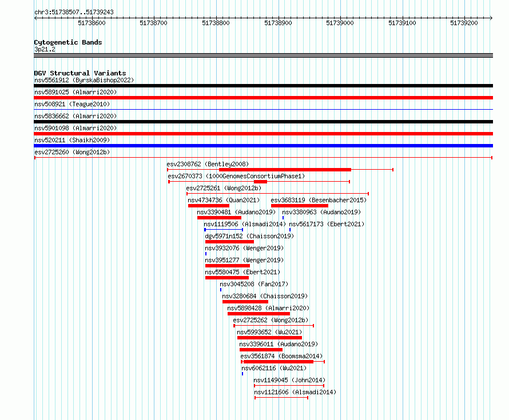
Task: Open variant nsv3380963 (Audano2019)
Action: (x=321, y=212)
